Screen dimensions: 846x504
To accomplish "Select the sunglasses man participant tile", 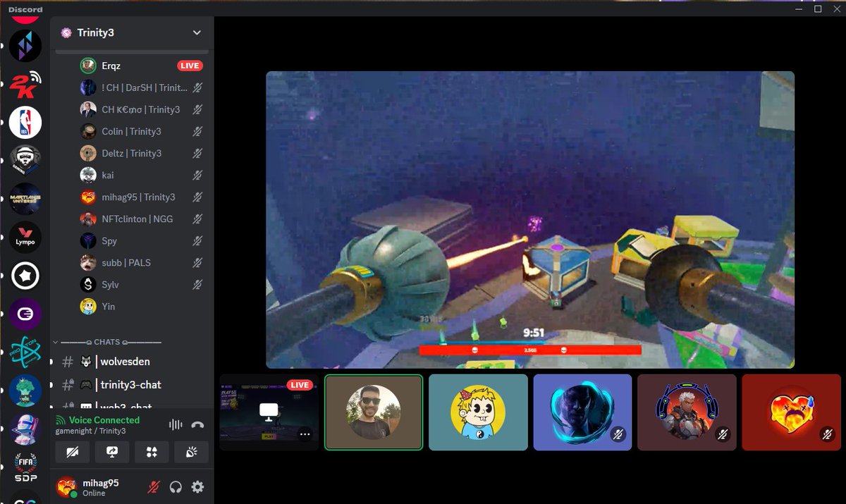I will pos(374,412).
